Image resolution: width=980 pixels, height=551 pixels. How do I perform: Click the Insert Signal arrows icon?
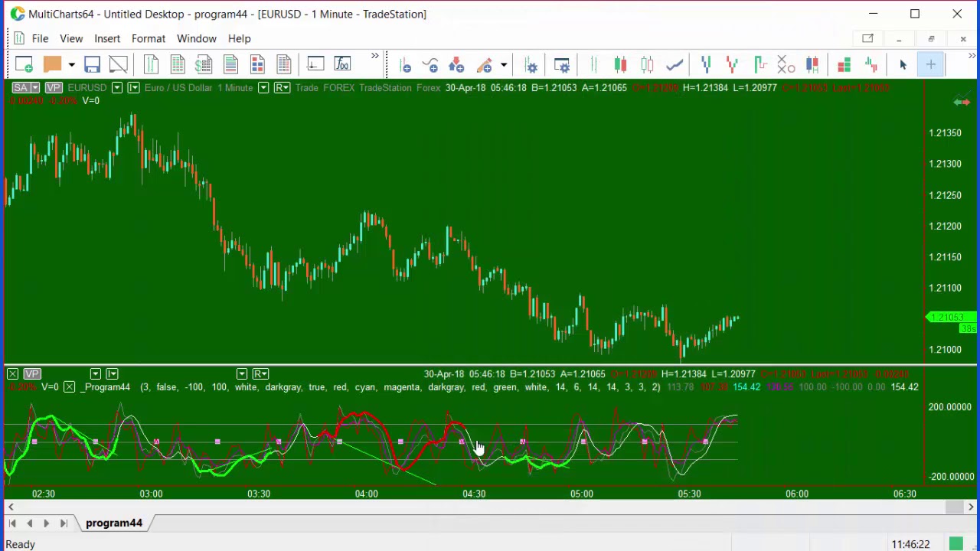coord(456,66)
